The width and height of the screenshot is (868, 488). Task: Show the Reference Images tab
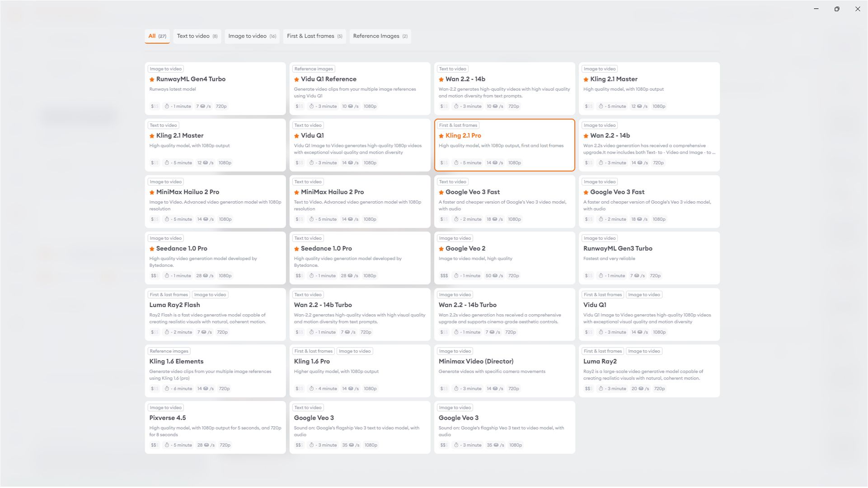click(380, 36)
